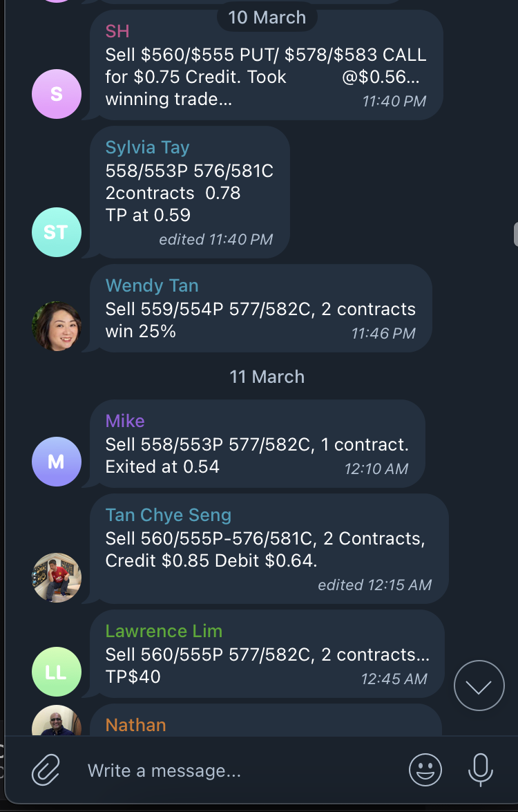Click the 11 March date separator

tap(267, 377)
